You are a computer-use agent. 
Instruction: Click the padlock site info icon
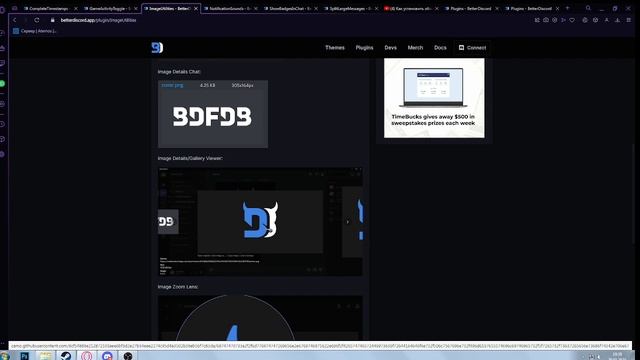pyautogui.click(x=53, y=20)
